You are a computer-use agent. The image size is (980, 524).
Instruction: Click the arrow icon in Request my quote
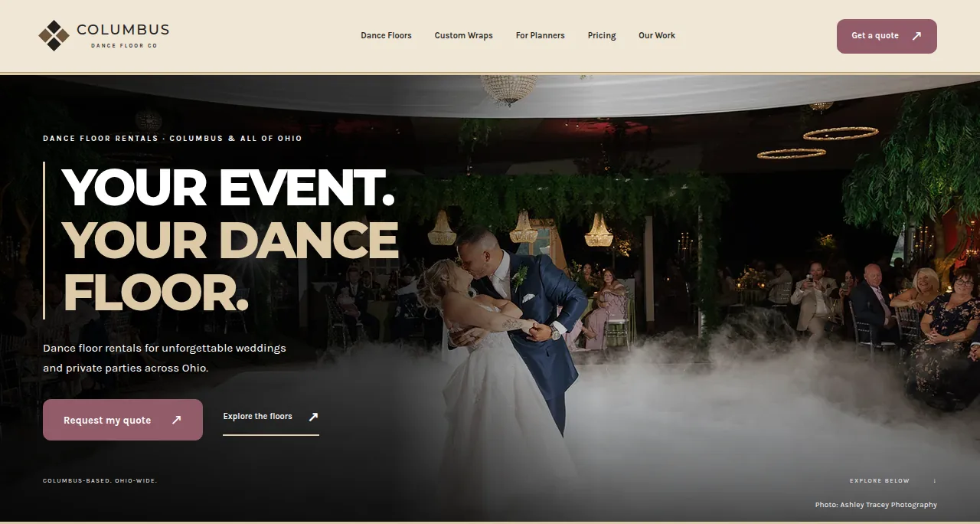176,420
